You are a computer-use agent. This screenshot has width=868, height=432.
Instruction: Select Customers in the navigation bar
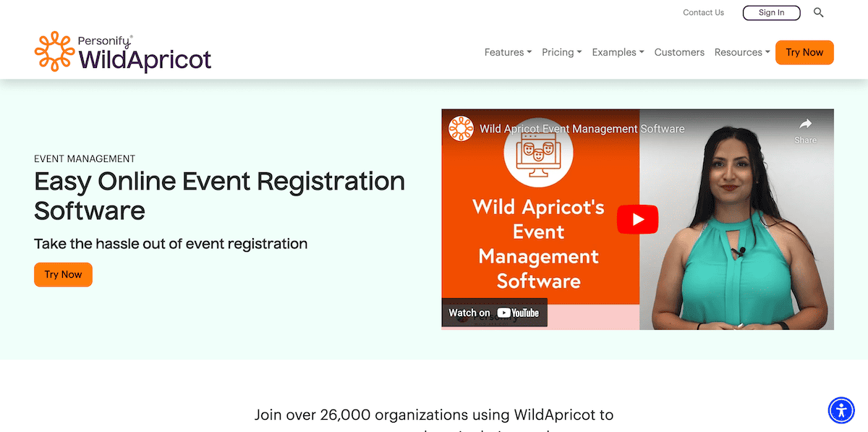678,52
